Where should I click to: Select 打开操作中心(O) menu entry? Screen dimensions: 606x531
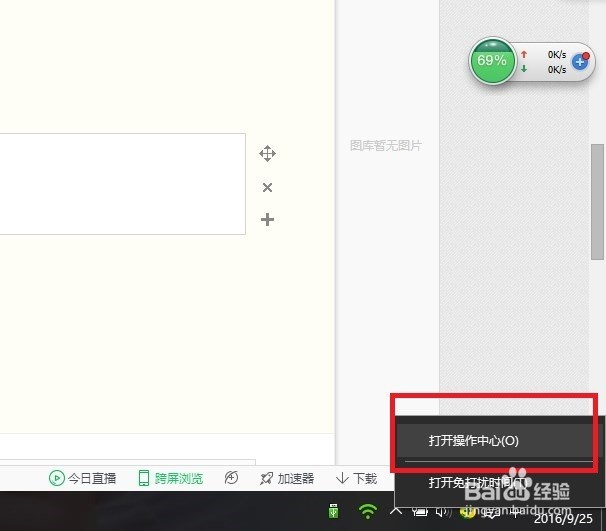pos(494,441)
